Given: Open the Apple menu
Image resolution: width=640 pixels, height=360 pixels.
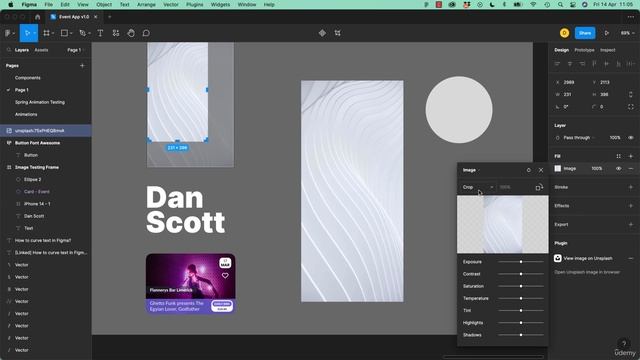Looking at the screenshot, I should click(11, 4).
